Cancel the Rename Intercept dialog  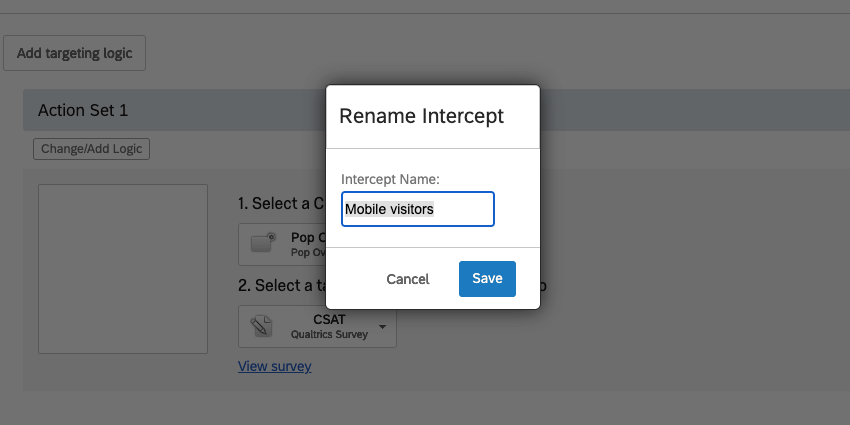(x=408, y=279)
